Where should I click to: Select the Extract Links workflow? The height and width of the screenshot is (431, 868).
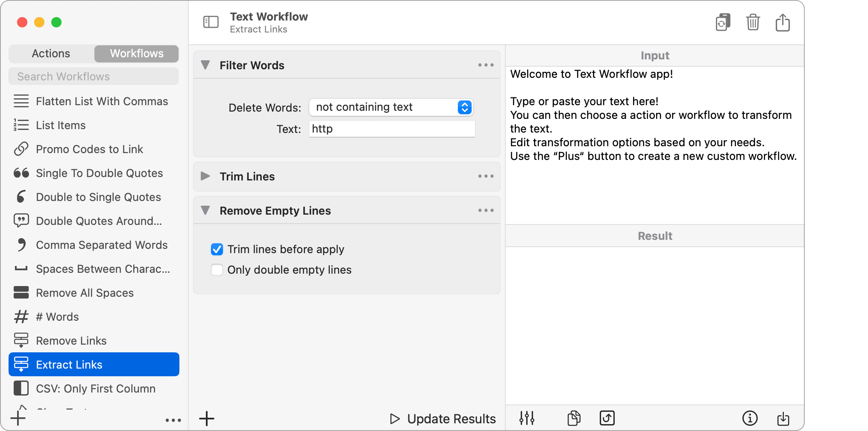94,364
